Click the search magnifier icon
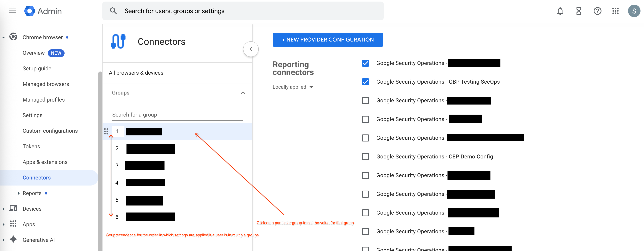Viewport: 644px width, 251px height. (113, 11)
